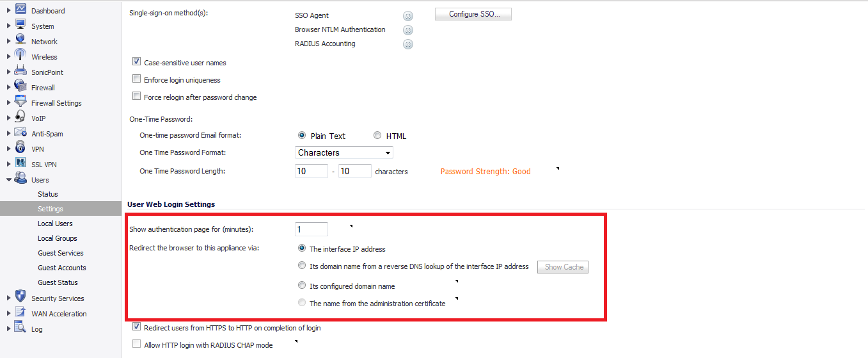Click the Firewall icon in sidebar
This screenshot has height=358, width=868.
(20, 87)
